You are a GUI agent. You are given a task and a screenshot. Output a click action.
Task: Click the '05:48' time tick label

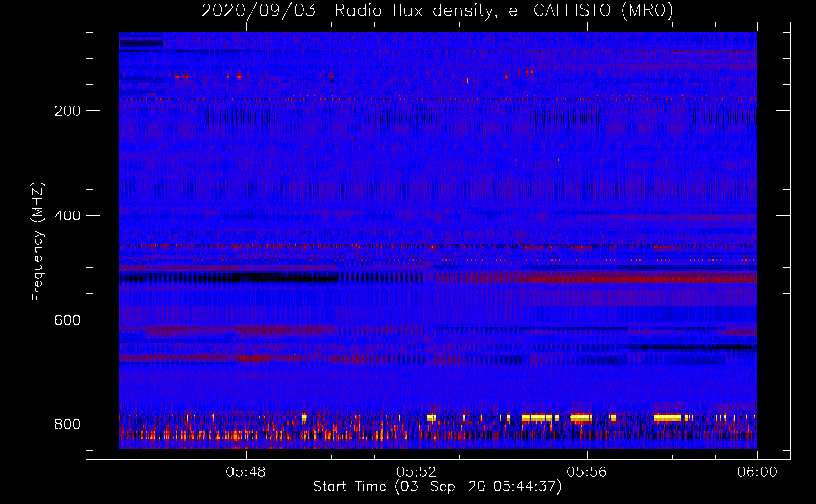coord(246,472)
